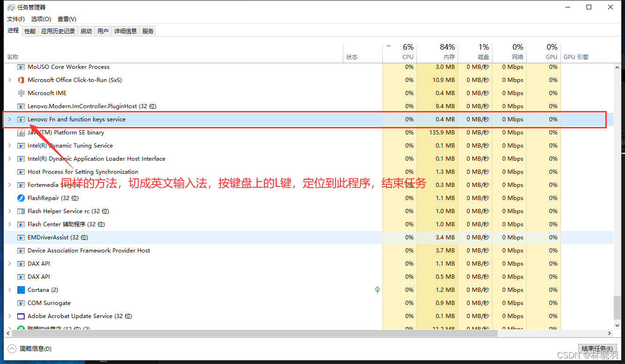This screenshot has width=625, height=364.
Task: Click the Lenovo.Modern.ImController.PluginHost icon
Action: 21,106
